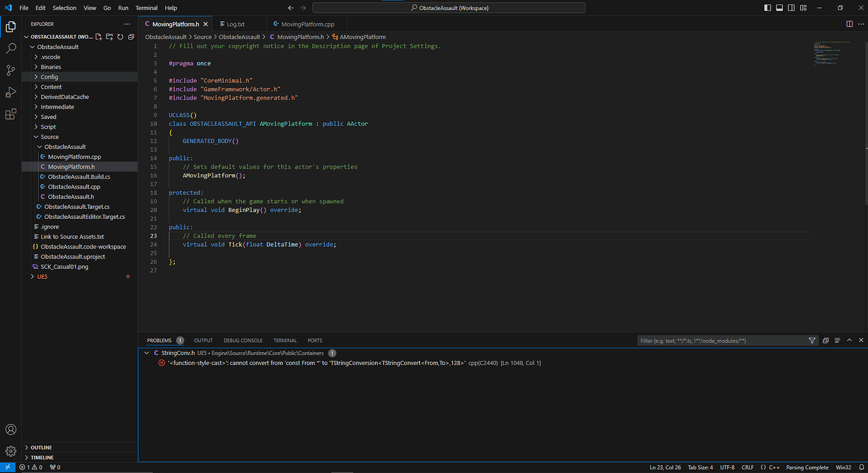868x473 pixels.
Task: Collapse all folders in Explorer
Action: pyautogui.click(x=131, y=36)
